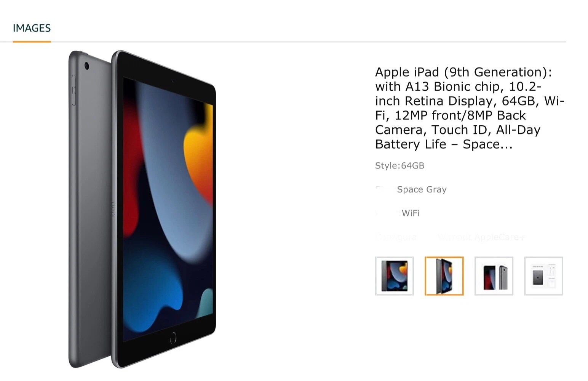Click the front camera dot above the screen
Screen dimensions: 588x381
tap(172, 81)
